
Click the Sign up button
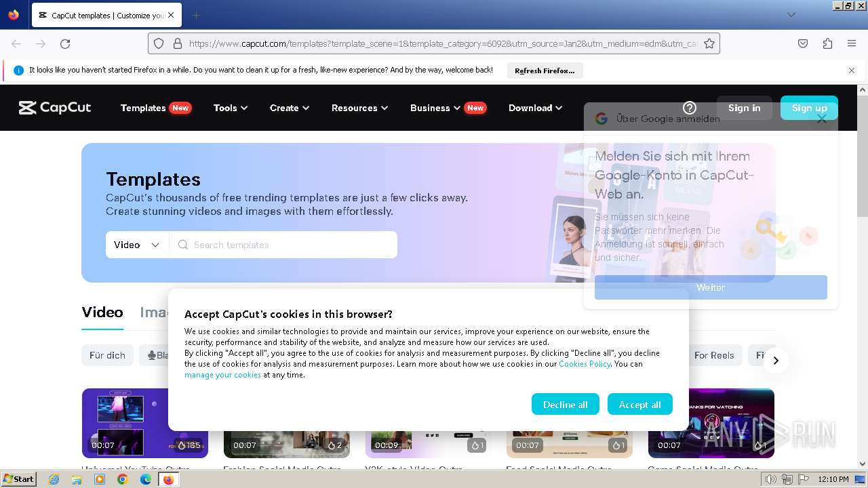(809, 108)
